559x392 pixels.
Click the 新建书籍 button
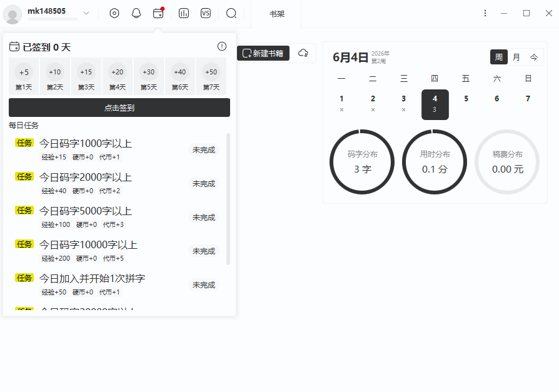[263, 53]
